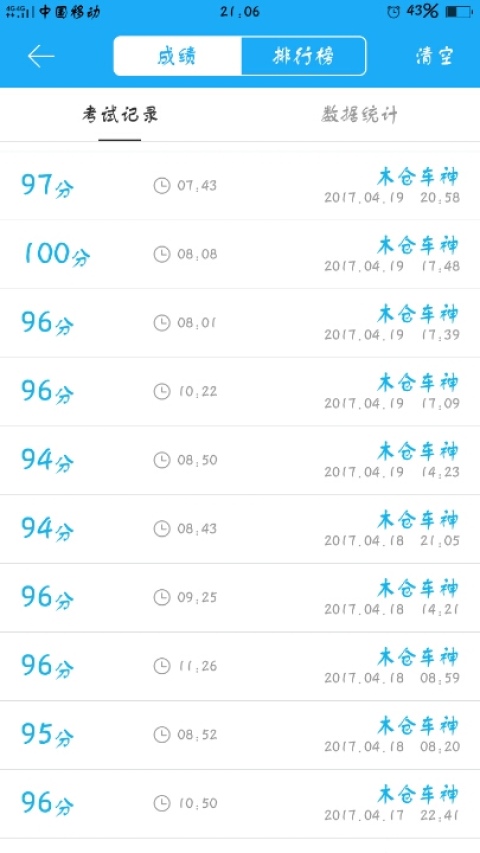Viewport: 480px width, 853px height.
Task: Tap the clock icon beside 08:08
Action: (x=162, y=255)
